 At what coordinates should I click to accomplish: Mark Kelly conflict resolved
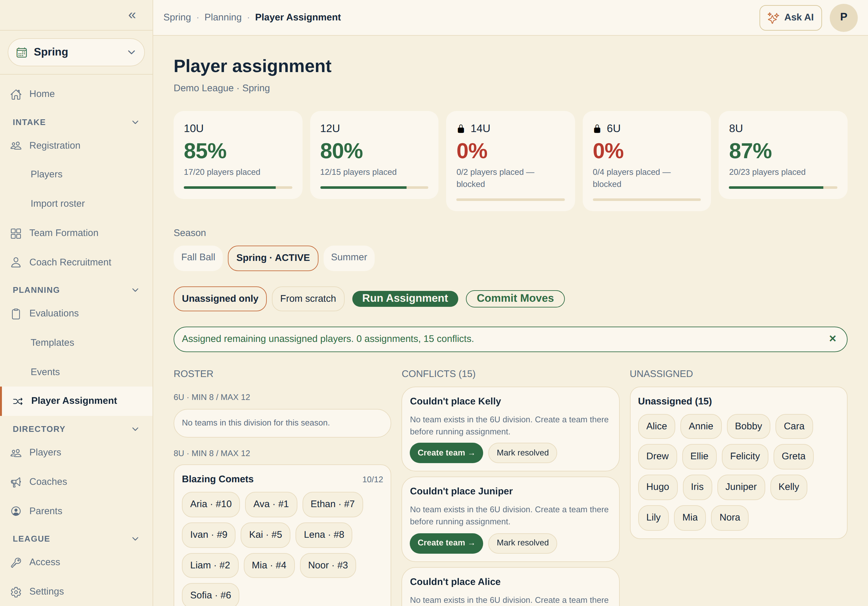pos(522,453)
